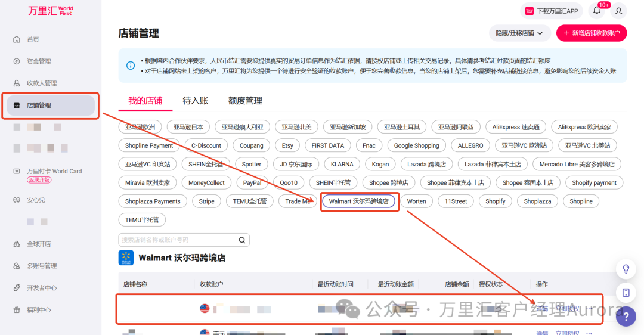
Task: Filter by AliExpress 速卖通 chip
Action: point(516,127)
